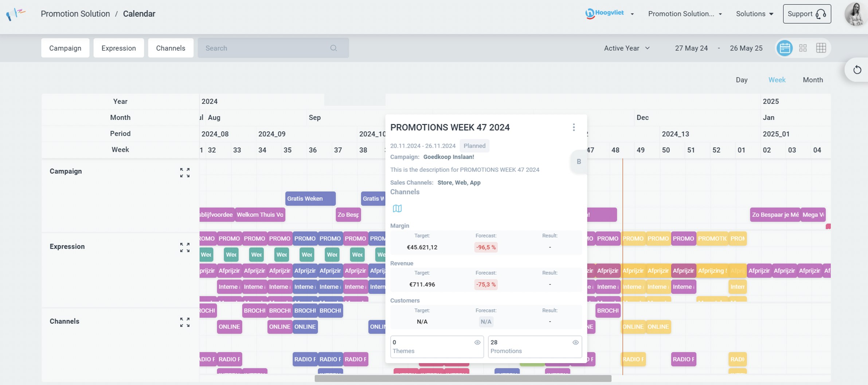
Task: Toggle visibility of Themes with the eye icon
Action: (478, 342)
